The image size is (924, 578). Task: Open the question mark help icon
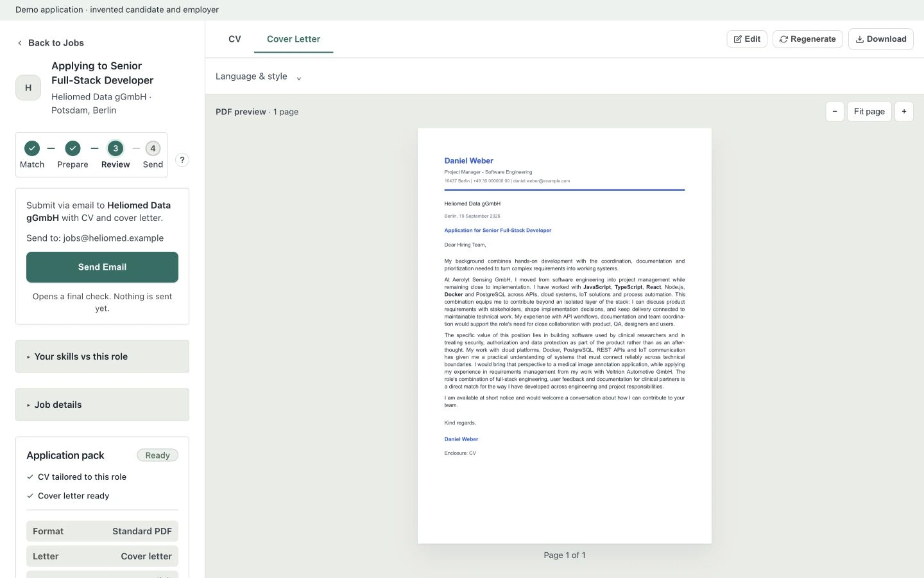coord(182,160)
